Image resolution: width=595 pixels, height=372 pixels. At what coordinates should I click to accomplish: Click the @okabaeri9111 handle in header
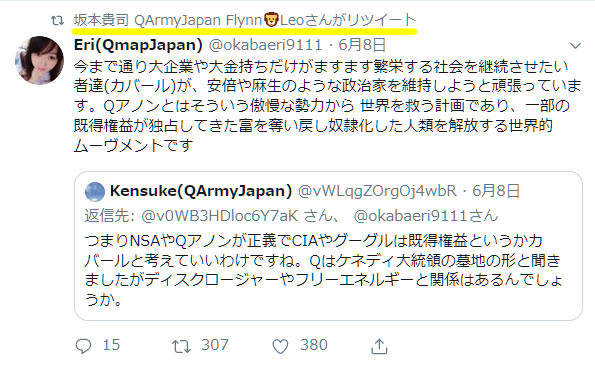coord(265,45)
